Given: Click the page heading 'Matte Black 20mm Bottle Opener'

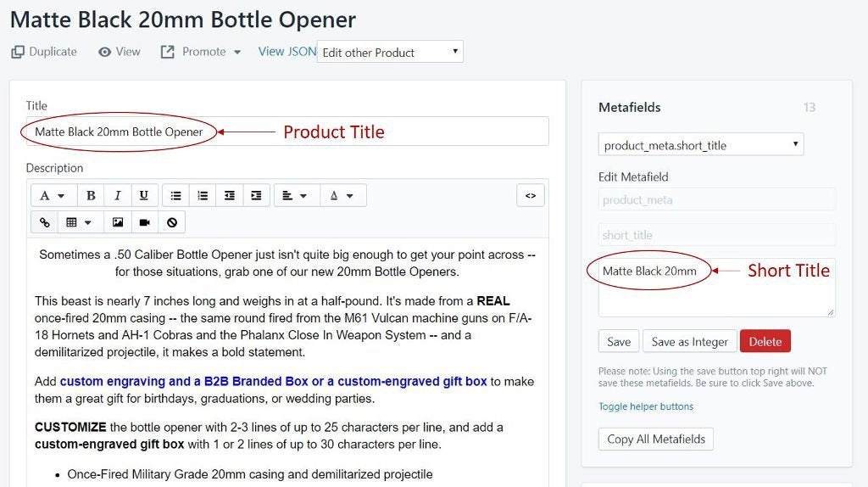Looking at the screenshot, I should pos(183,20).
